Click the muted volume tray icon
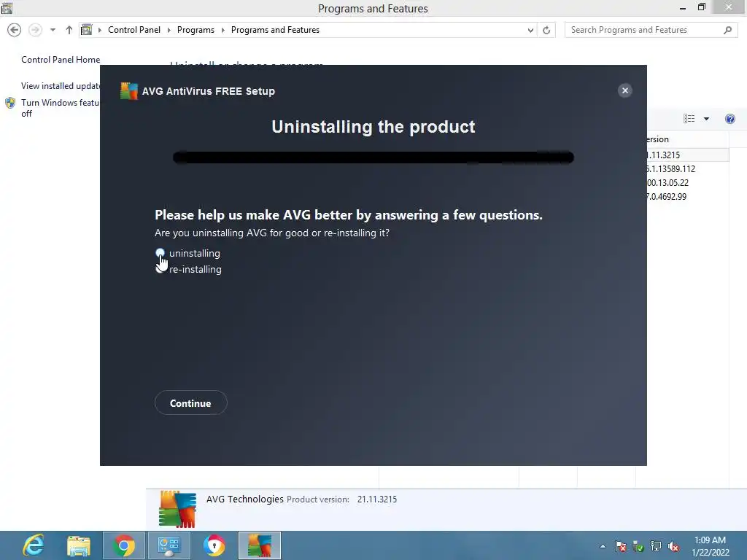Viewport: 747px width, 560px height. pos(673,546)
